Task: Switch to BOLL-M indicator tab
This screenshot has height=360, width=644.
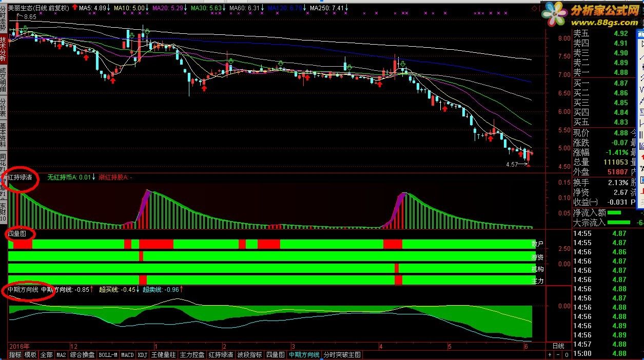Action: 108,355
